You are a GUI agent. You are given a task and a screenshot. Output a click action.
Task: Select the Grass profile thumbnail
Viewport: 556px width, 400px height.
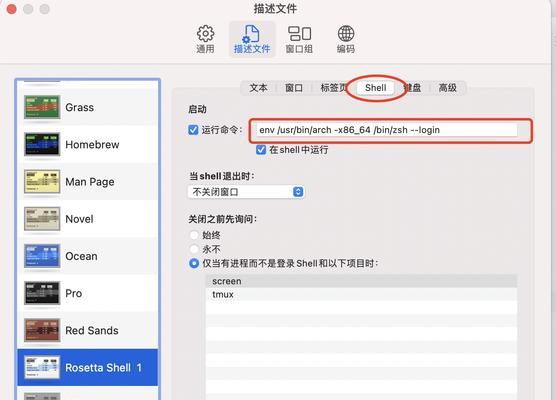[42, 107]
